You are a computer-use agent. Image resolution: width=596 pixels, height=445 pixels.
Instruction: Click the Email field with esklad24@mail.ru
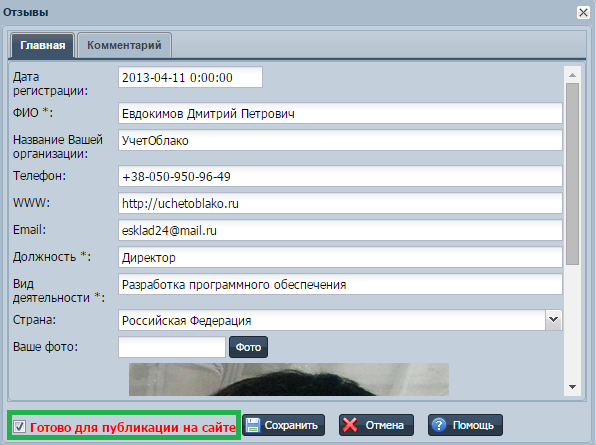[340, 230]
